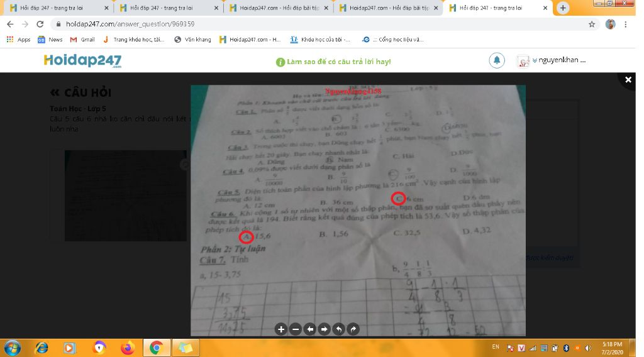The width and height of the screenshot is (644, 357).
Task: Open the 'Cổng học liệu và...' bookmark
Action: (x=393, y=40)
